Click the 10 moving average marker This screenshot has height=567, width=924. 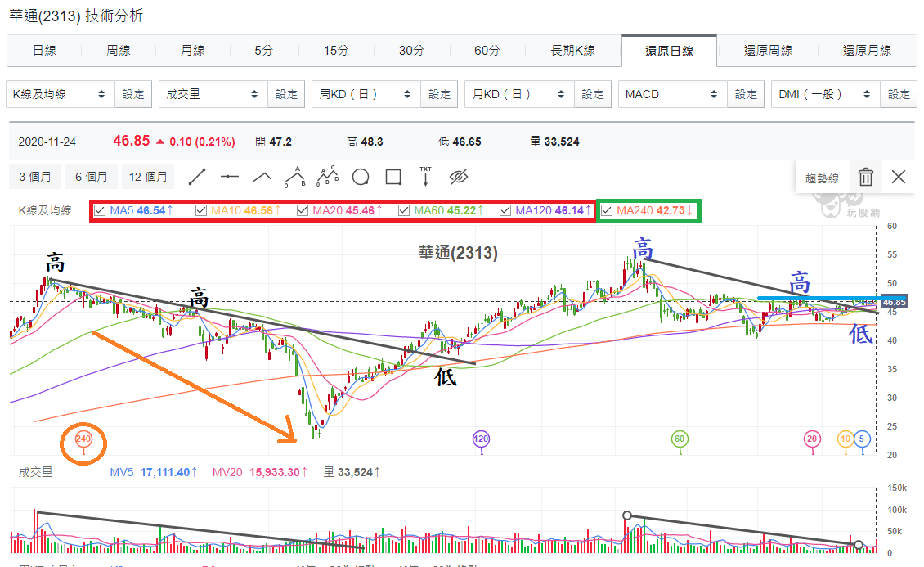(846, 439)
